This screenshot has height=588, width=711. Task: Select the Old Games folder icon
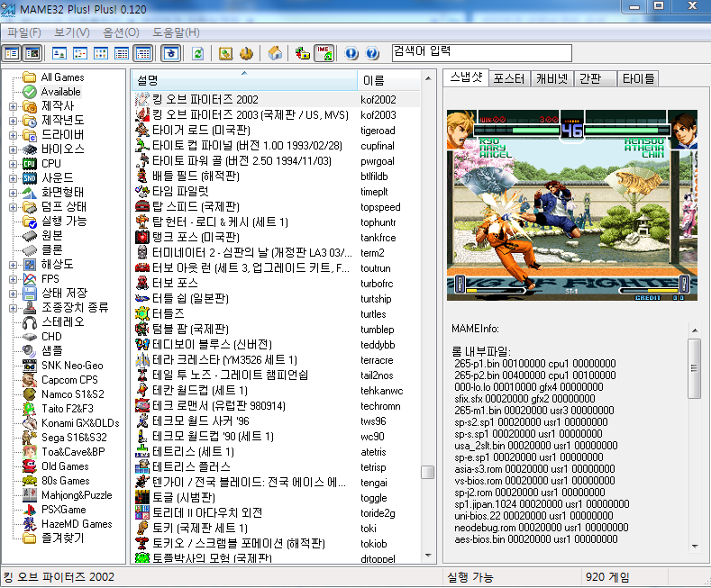[30, 466]
